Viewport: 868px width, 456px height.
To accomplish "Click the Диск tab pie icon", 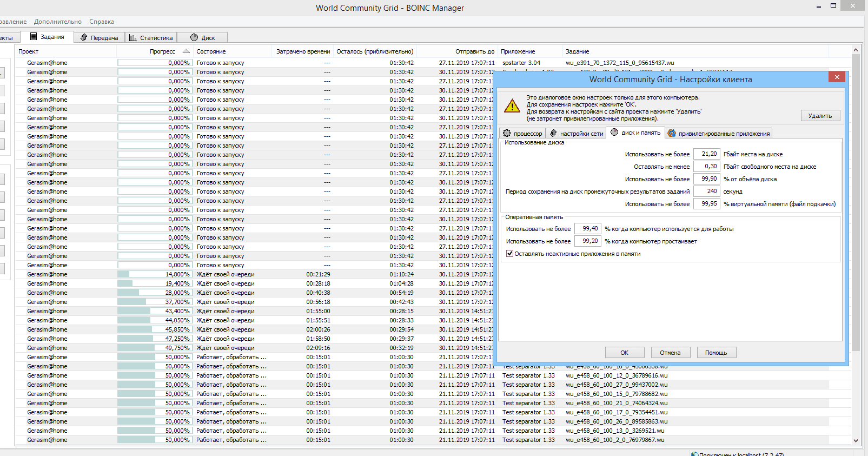I will point(194,37).
